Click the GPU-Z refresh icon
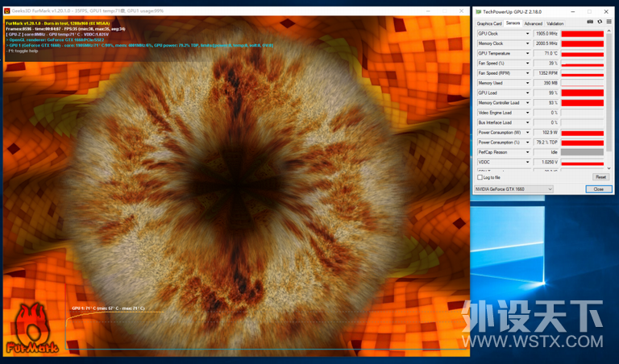This screenshot has height=364, width=619. pyautogui.click(x=600, y=22)
